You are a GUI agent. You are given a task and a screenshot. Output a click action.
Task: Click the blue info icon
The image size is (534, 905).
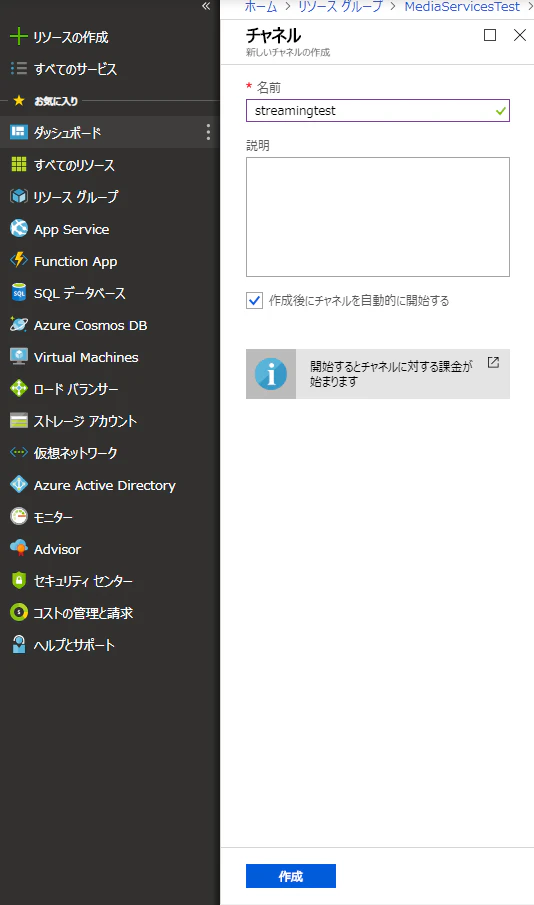pyautogui.click(x=271, y=374)
